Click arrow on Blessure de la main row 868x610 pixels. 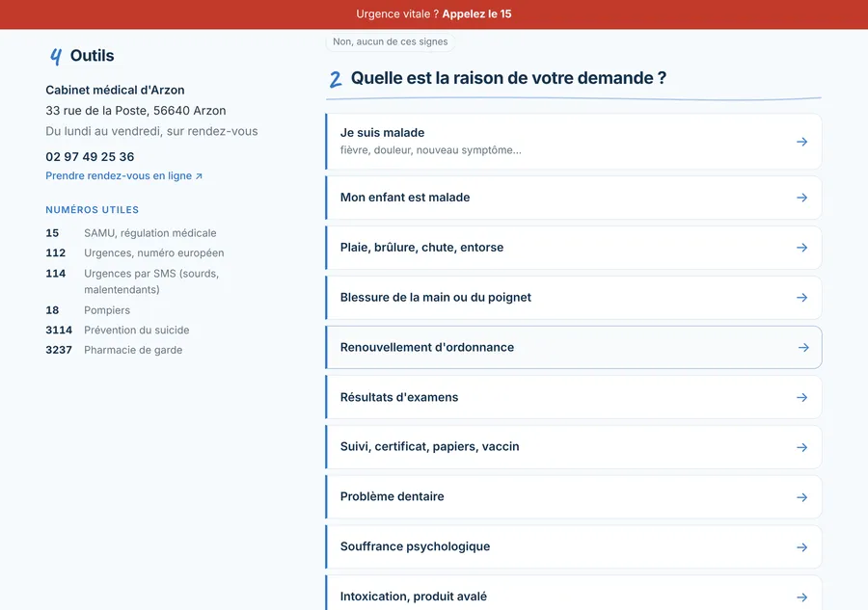[801, 298]
